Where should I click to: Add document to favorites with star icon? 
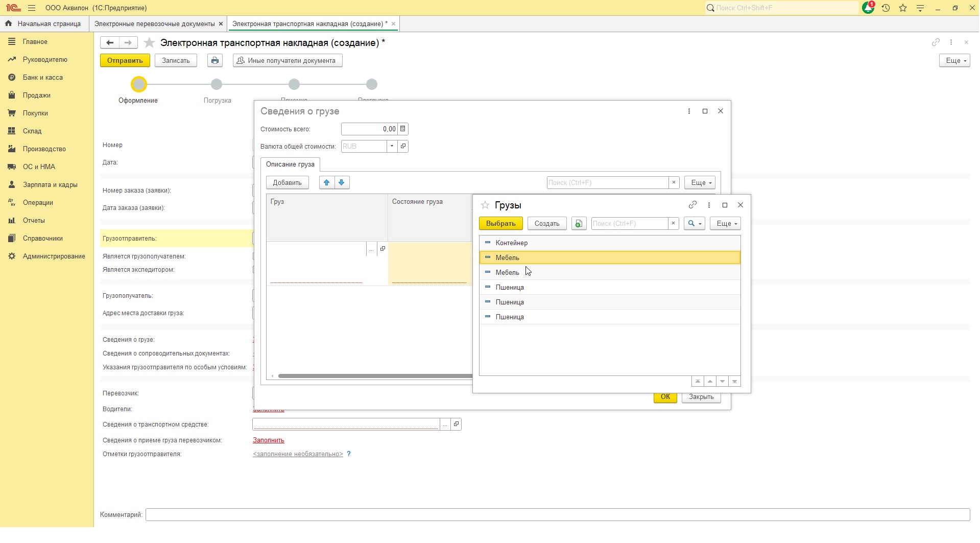tap(149, 43)
